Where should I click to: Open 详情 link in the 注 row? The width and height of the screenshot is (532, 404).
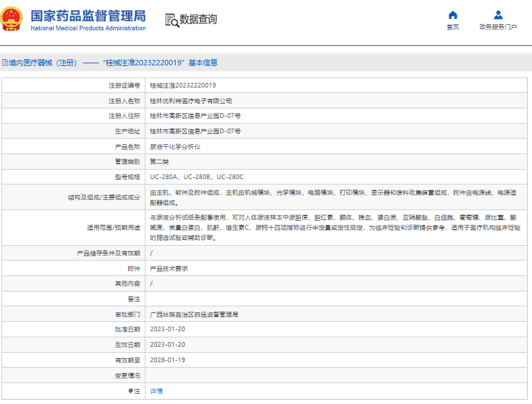pos(156,391)
